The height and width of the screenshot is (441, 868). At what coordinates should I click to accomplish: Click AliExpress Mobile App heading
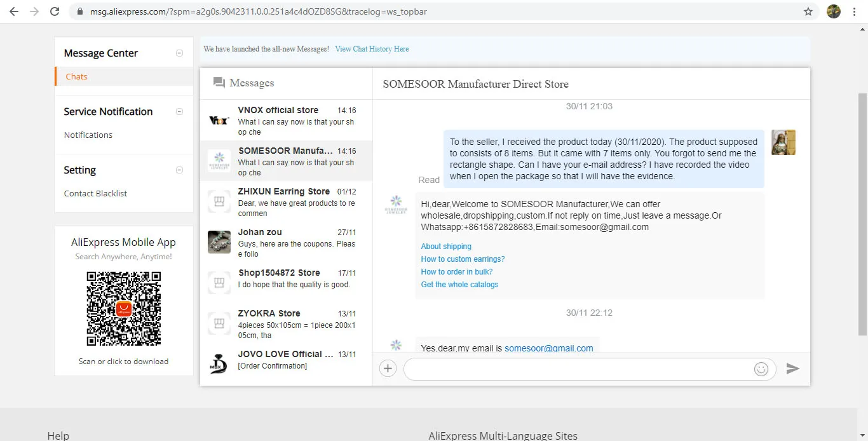coord(124,242)
